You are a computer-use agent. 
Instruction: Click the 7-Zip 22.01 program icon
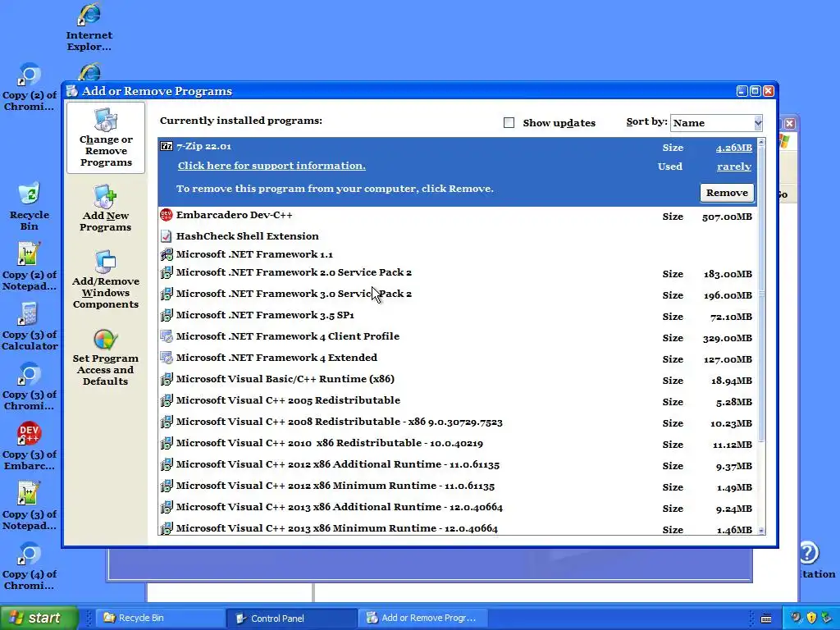[x=167, y=146]
